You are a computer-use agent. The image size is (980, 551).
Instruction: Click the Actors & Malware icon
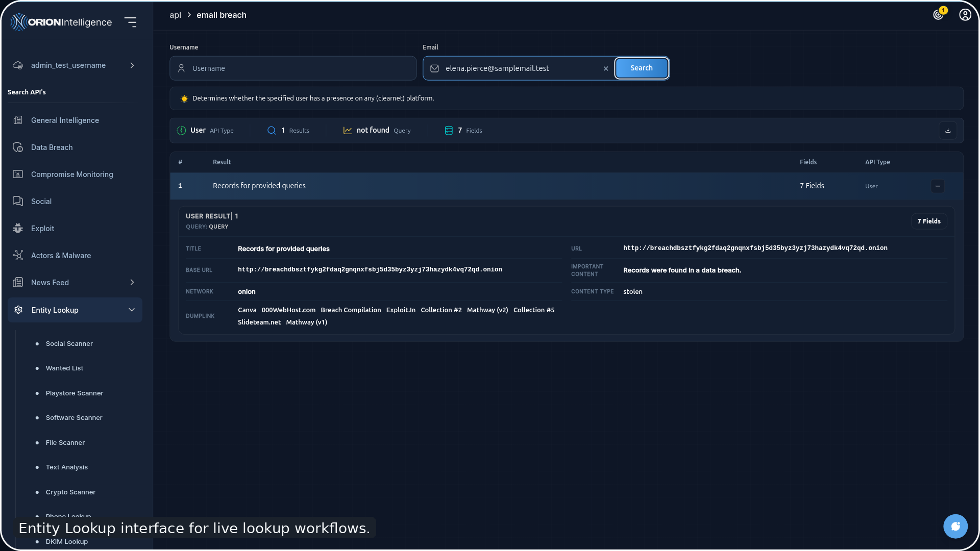click(18, 256)
